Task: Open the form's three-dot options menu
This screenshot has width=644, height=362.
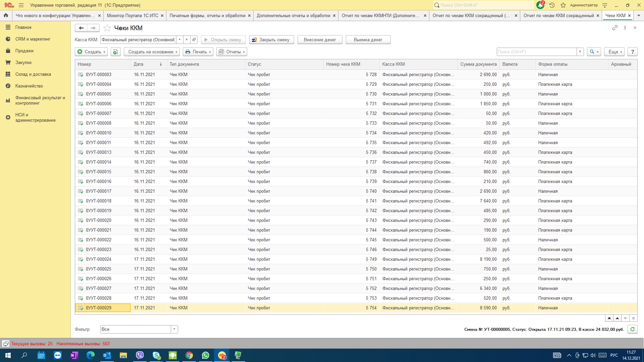Action: click(x=625, y=28)
